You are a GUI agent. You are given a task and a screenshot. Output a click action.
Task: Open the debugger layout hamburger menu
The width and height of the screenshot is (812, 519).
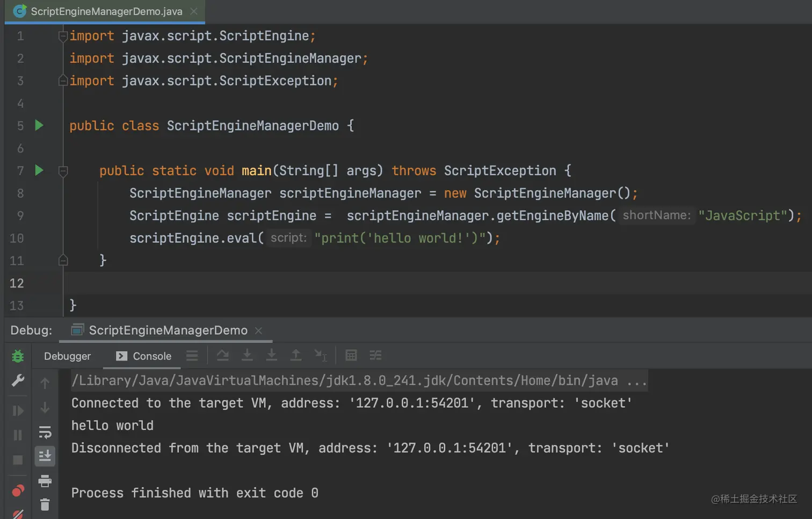tap(192, 355)
